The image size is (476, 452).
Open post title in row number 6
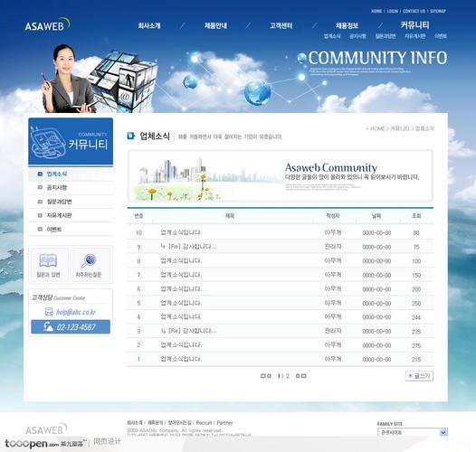(x=181, y=288)
